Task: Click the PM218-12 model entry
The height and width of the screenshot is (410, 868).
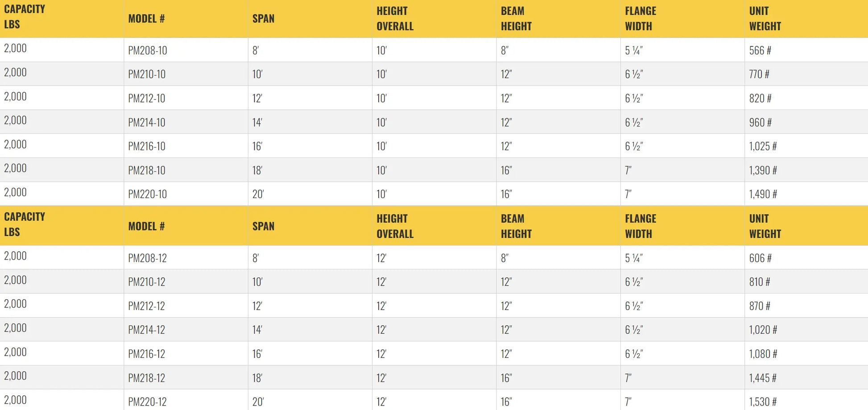Action: (147, 378)
